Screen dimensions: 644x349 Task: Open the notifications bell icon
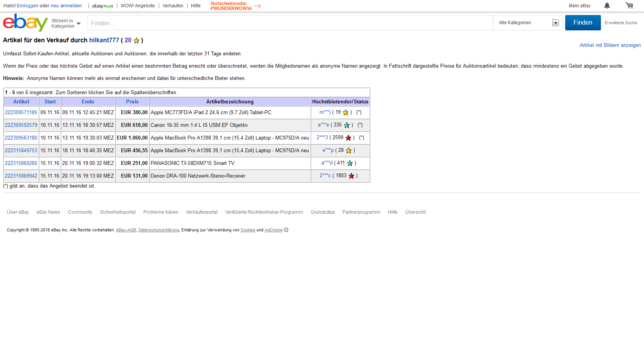607,5
